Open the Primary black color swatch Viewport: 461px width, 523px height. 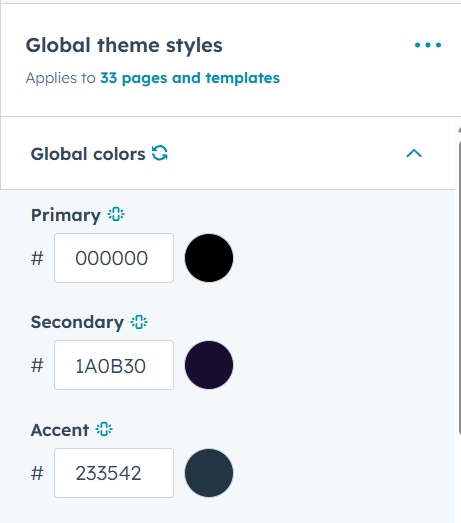pyautogui.click(x=209, y=258)
